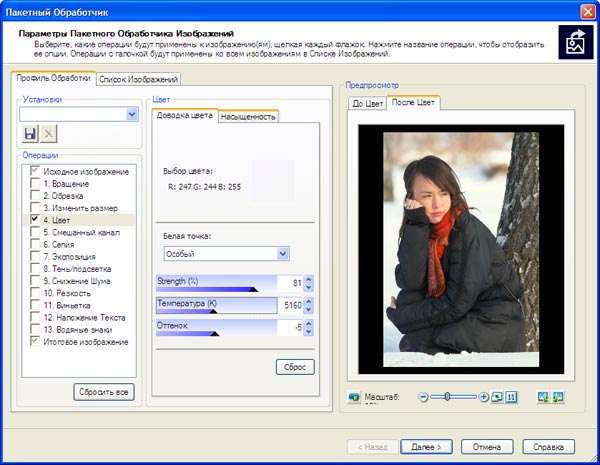Enable the 11. Виньетка checkbox
This screenshot has width=600, height=465.
pyautogui.click(x=35, y=305)
